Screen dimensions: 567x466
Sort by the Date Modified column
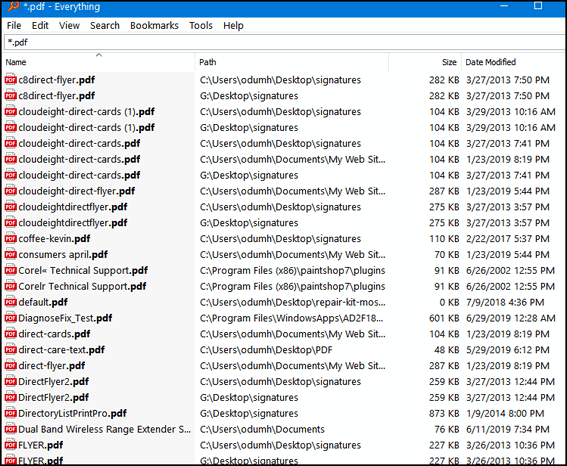click(514, 62)
